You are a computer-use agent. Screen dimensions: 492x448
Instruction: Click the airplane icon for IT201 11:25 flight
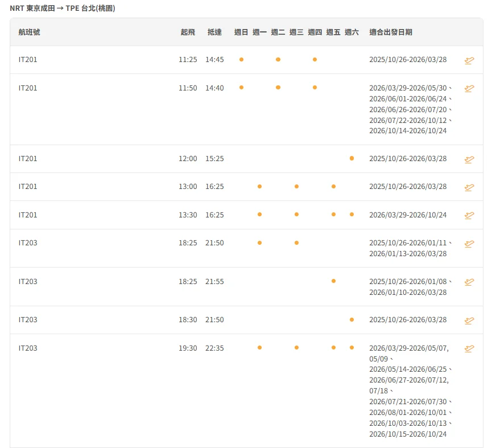pyautogui.click(x=469, y=60)
